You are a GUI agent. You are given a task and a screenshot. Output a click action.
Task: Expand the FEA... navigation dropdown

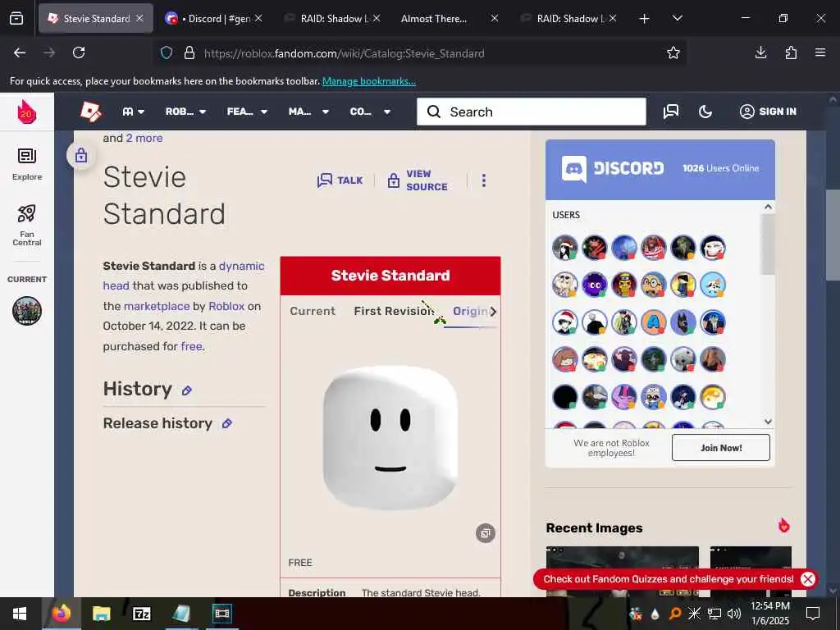tap(247, 112)
